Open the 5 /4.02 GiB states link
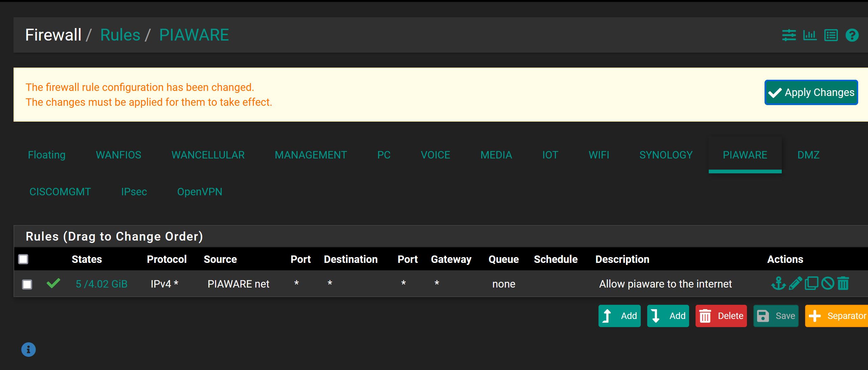The height and width of the screenshot is (370, 868). tap(101, 284)
